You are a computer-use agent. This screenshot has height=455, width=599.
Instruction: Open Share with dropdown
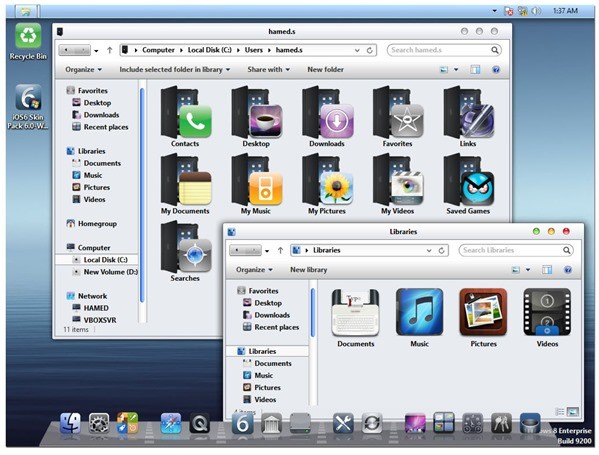(269, 70)
